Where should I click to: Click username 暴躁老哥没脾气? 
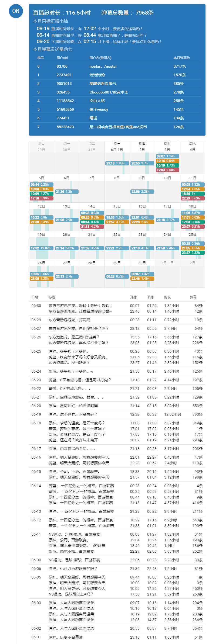pos(103,84)
